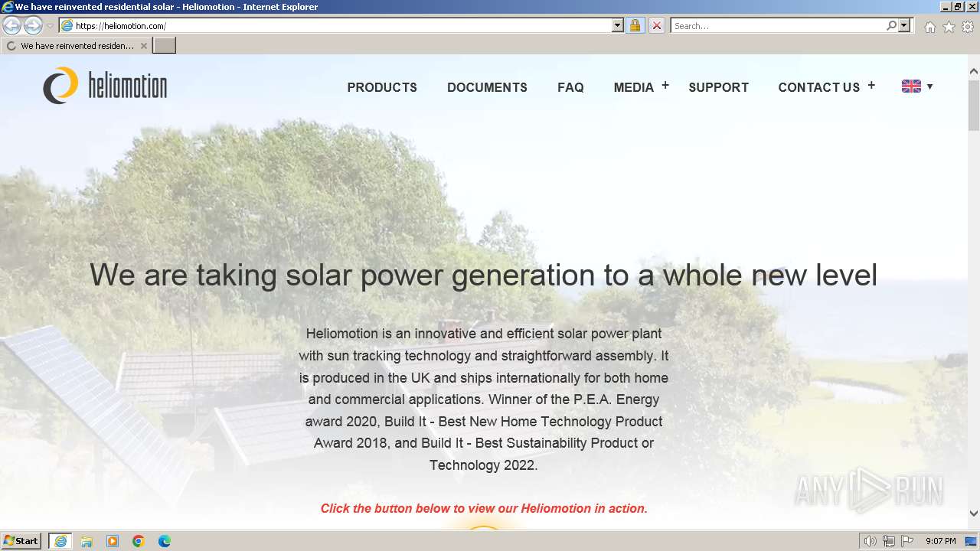
Task: Click the security lock icon
Action: [635, 25]
